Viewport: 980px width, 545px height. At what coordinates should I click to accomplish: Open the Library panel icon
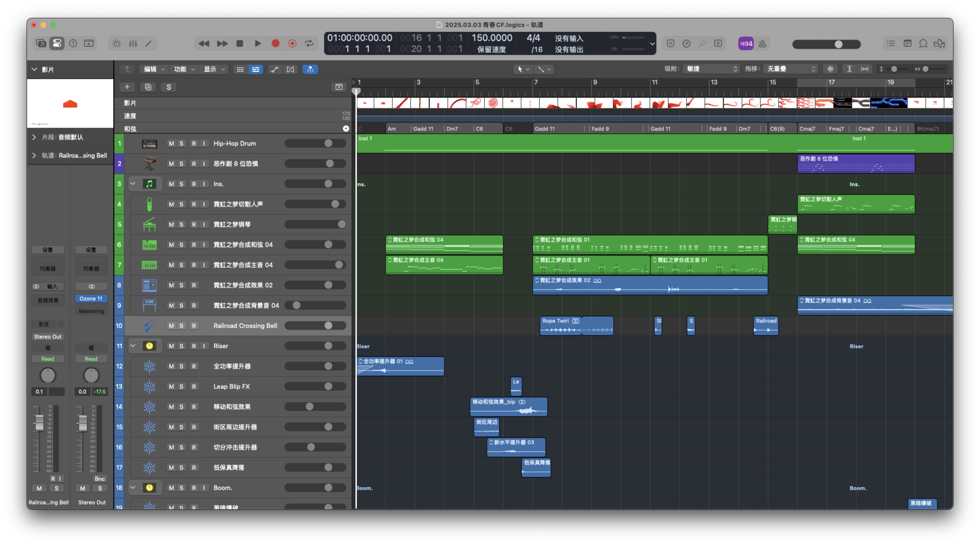coord(41,43)
